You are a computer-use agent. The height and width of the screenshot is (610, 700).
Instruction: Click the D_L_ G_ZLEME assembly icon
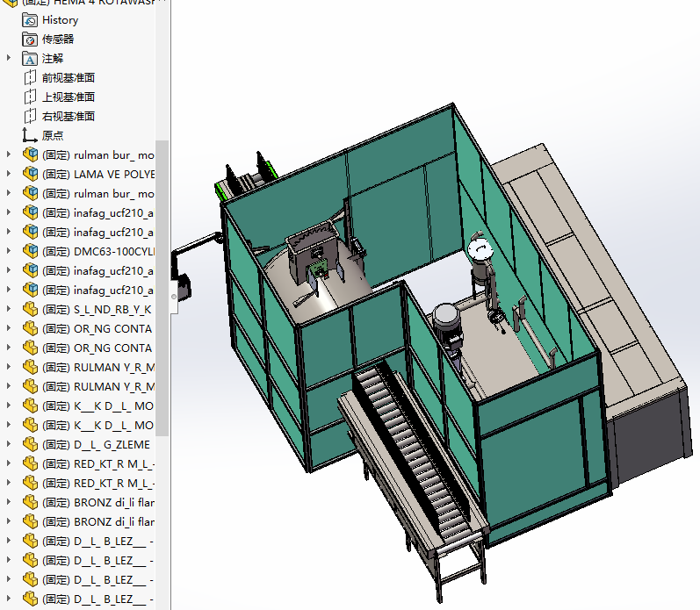(x=31, y=444)
